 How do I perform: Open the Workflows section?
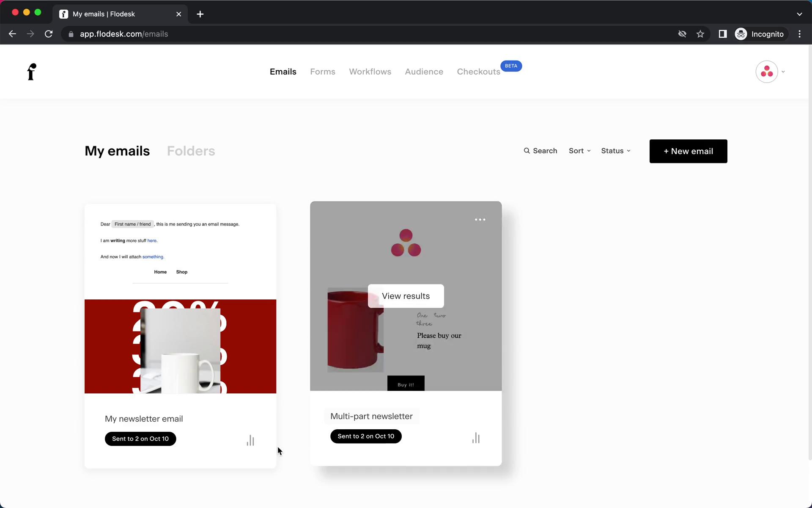370,72
